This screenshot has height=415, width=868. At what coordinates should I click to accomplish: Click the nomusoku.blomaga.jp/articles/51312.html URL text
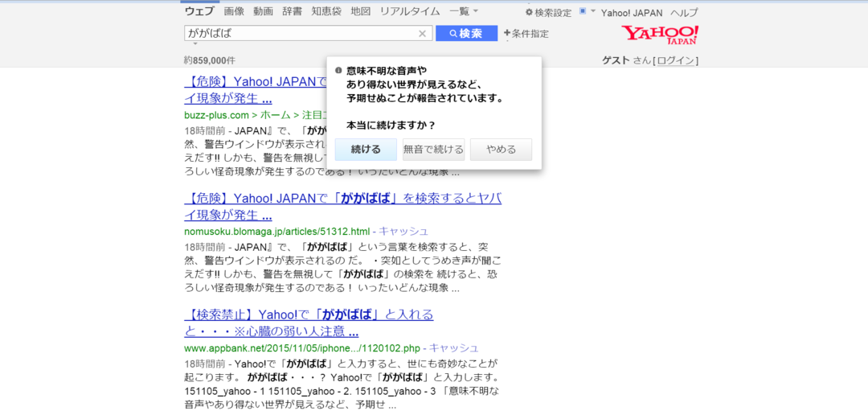coord(276,231)
